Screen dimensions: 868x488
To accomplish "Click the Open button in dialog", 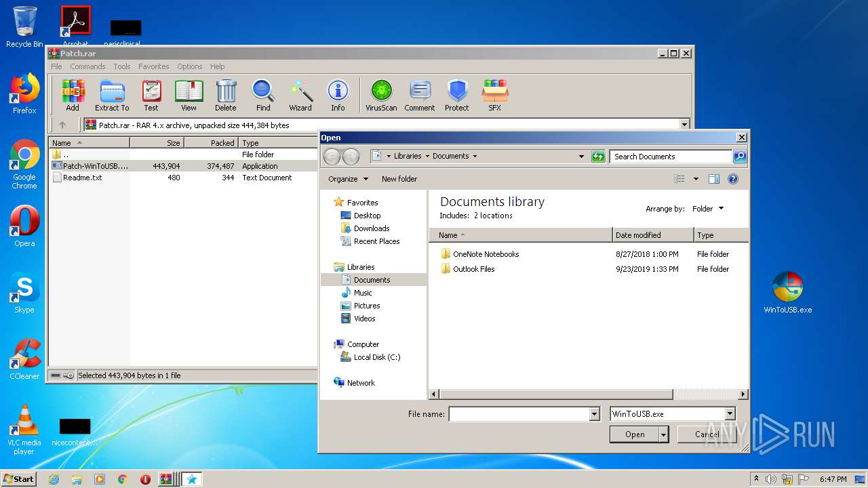I will tap(635, 434).
